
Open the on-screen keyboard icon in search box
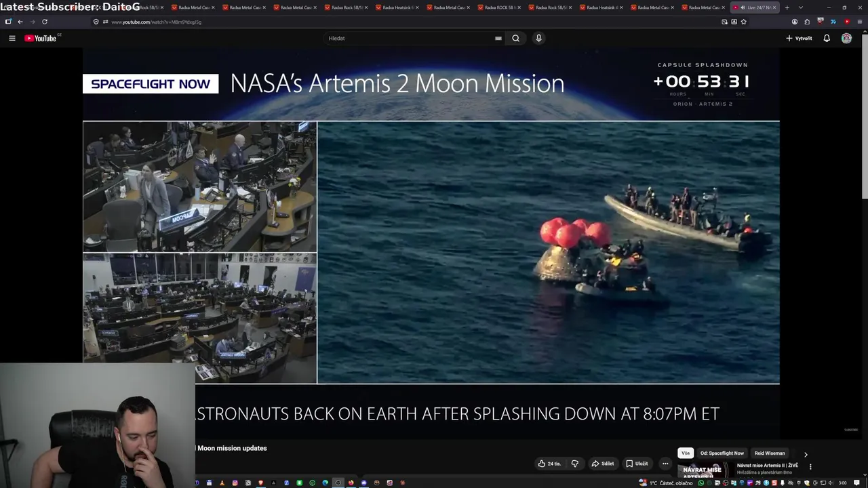[x=498, y=38]
